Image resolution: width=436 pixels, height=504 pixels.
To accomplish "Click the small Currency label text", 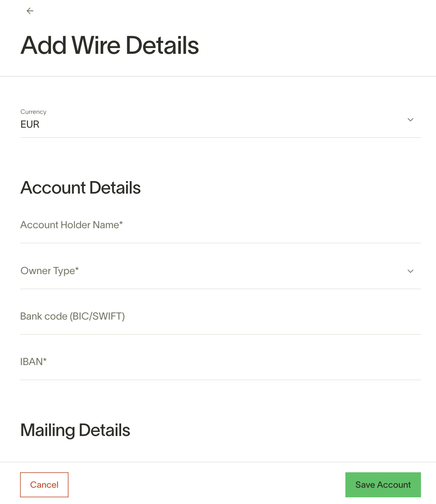I will tap(33, 112).
